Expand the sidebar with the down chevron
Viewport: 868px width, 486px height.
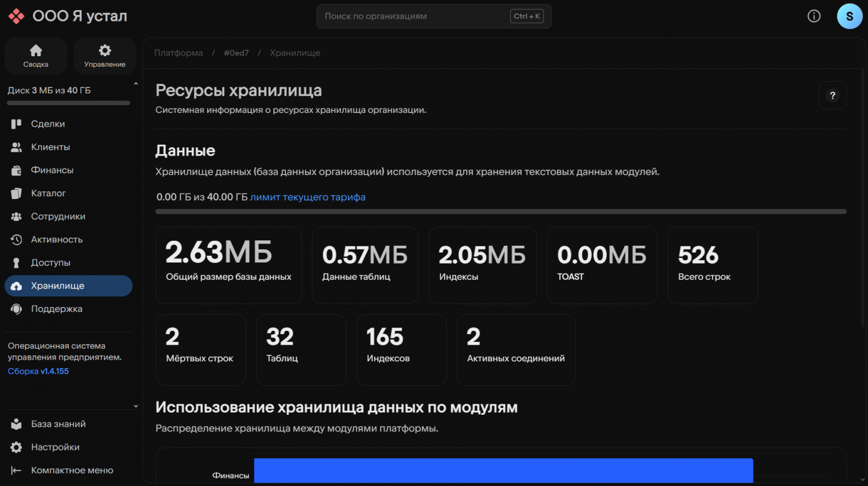136,406
